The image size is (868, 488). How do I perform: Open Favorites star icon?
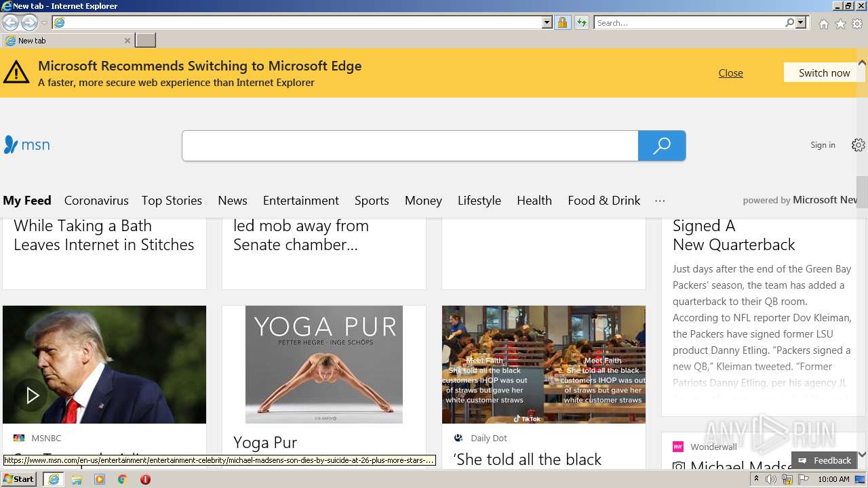point(840,24)
